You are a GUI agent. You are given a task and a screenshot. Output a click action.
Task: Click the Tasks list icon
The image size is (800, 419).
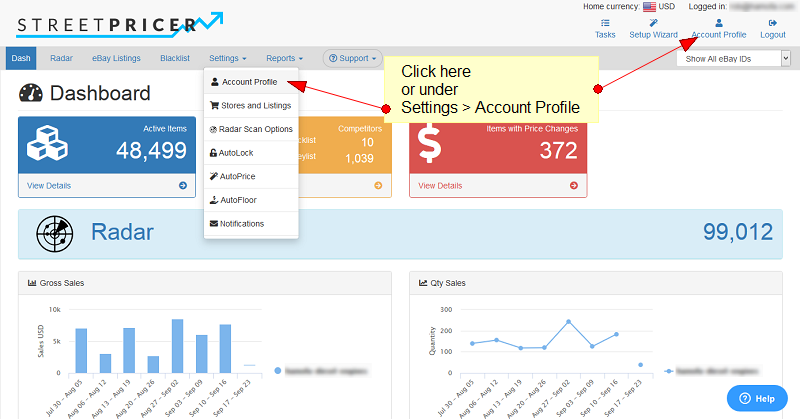tap(605, 21)
